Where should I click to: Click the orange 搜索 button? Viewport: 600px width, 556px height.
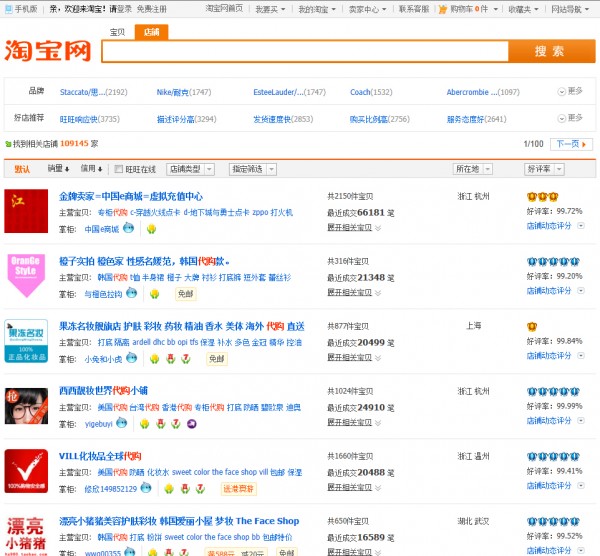(x=551, y=51)
